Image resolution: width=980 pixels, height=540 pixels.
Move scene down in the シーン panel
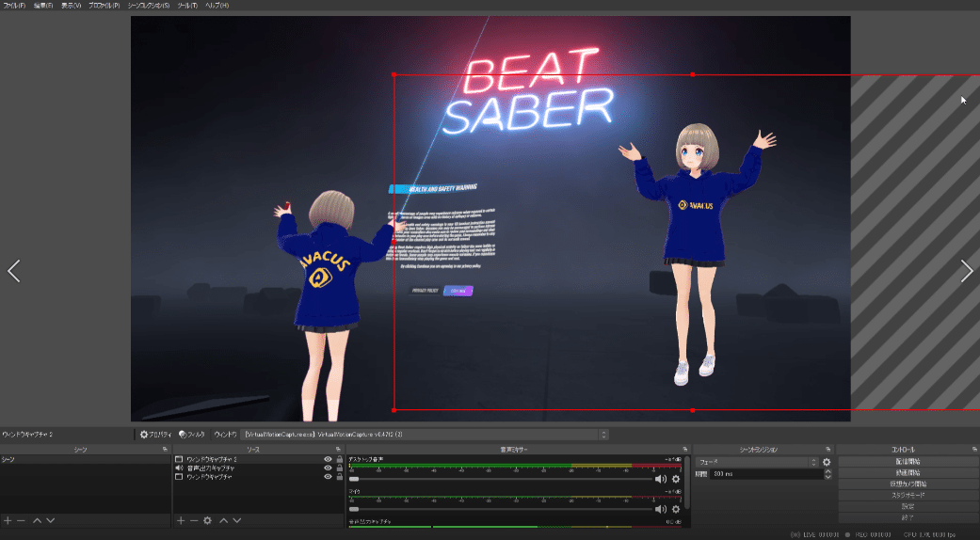click(x=51, y=520)
